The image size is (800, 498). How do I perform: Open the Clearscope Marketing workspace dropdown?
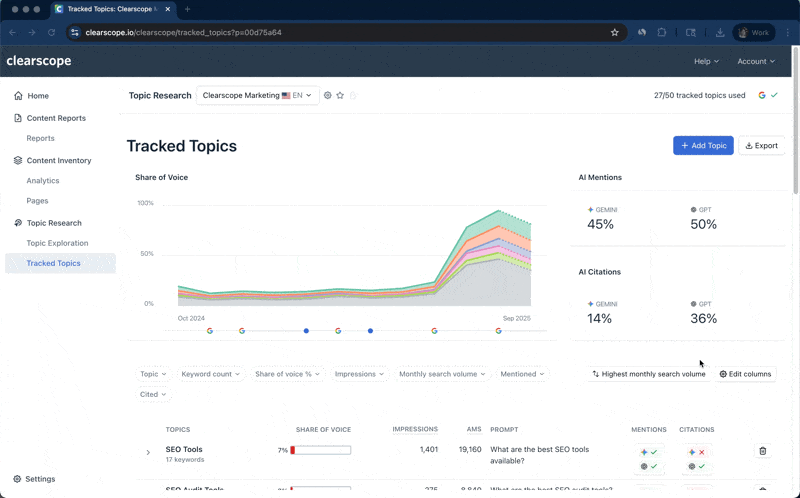click(257, 96)
